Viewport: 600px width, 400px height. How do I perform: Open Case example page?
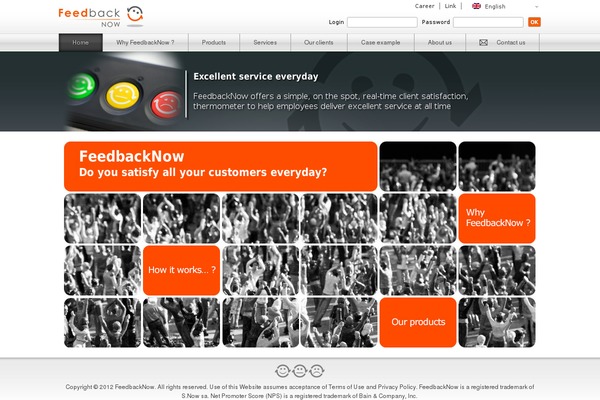pos(381,42)
